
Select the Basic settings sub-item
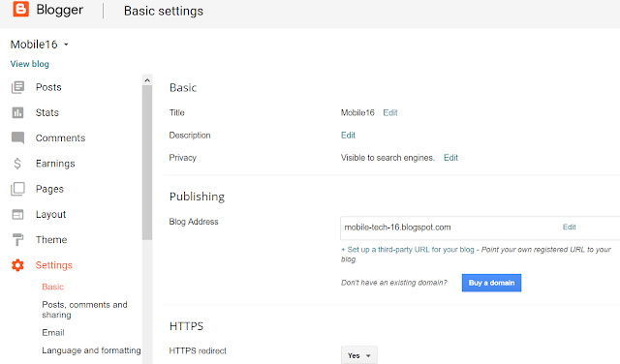(53, 287)
